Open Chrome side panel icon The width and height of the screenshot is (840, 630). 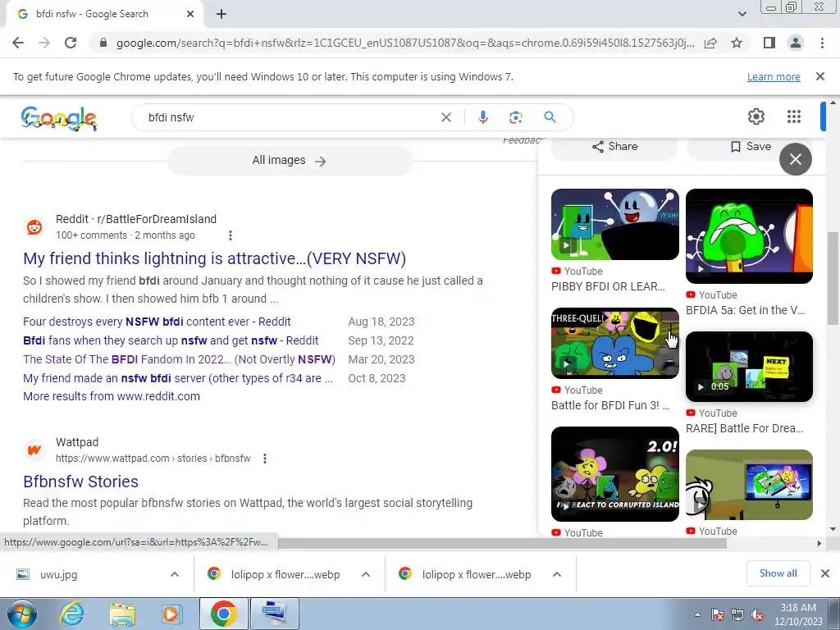pyautogui.click(x=769, y=43)
